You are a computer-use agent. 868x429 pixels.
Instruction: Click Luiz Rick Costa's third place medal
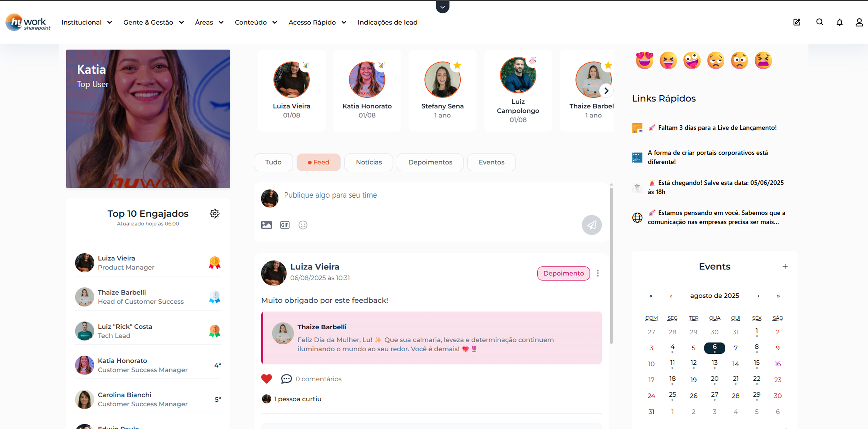click(x=215, y=331)
